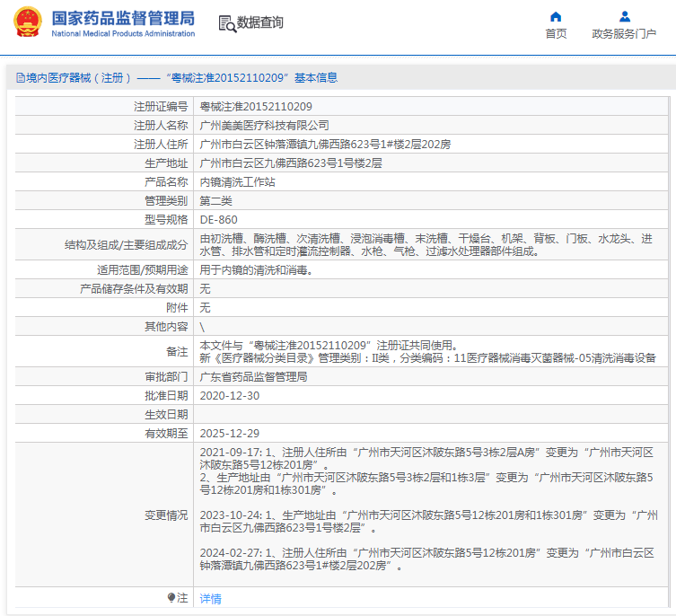This screenshot has height=616, width=676.
Task: Click 无 in storage conditions row
Action: pos(205,289)
